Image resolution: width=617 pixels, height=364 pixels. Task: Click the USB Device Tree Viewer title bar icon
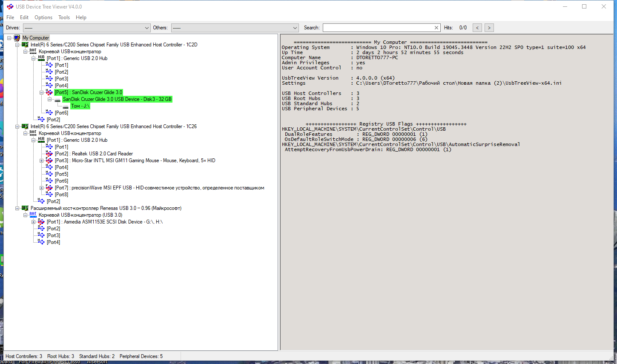(x=10, y=6)
